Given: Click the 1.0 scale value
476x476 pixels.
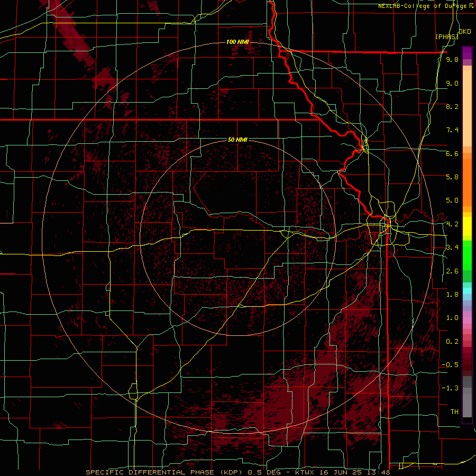Looking at the screenshot, I should pos(452,318).
